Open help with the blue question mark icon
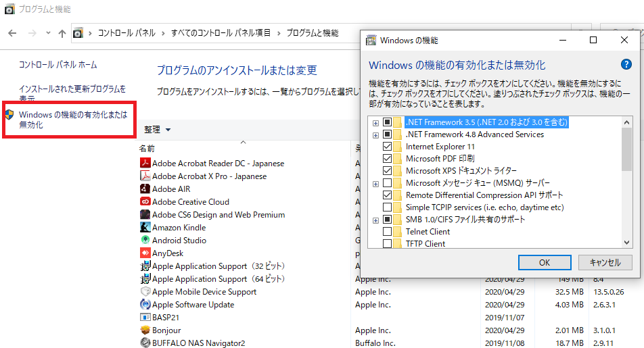 coord(626,64)
